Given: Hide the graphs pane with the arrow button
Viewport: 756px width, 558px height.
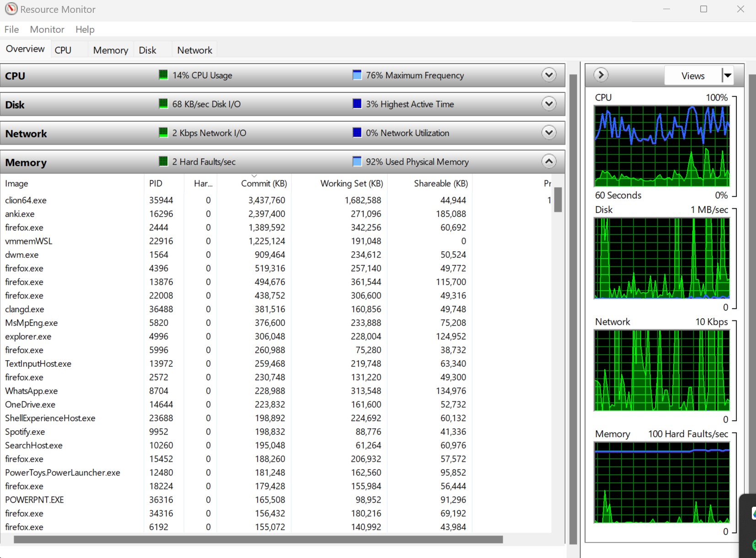Looking at the screenshot, I should tap(601, 75).
